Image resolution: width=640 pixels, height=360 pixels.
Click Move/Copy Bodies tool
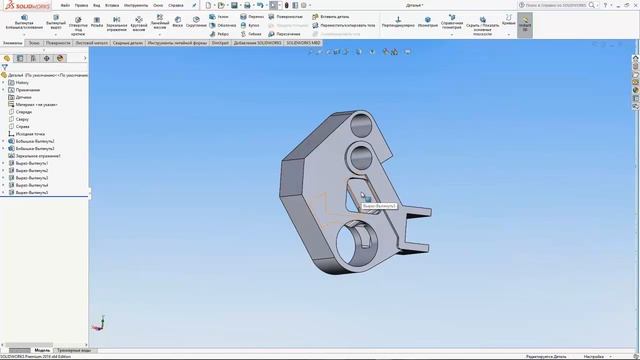(x=344, y=25)
